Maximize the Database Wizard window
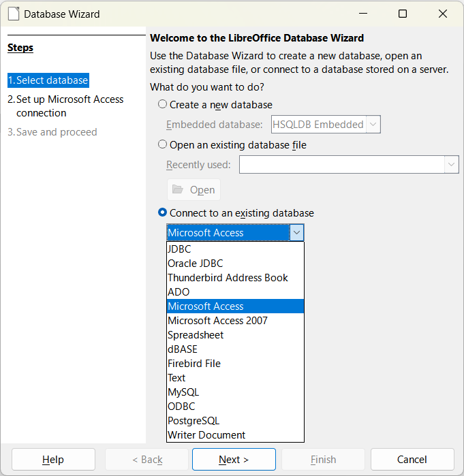Viewport: 464px width, 476px height. click(403, 14)
